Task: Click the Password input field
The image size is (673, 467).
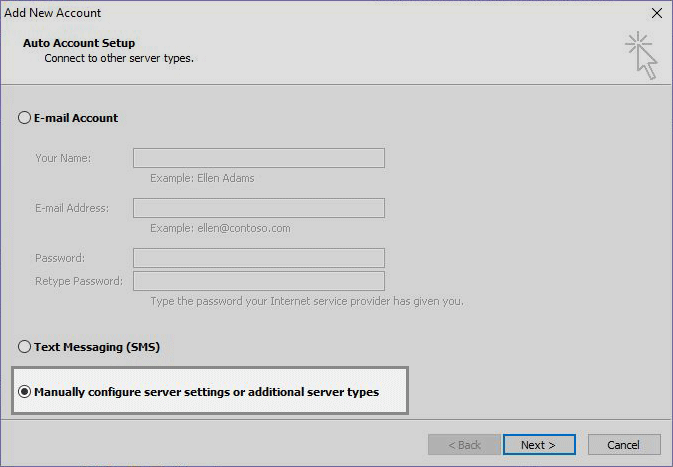Action: pyautogui.click(x=258, y=258)
